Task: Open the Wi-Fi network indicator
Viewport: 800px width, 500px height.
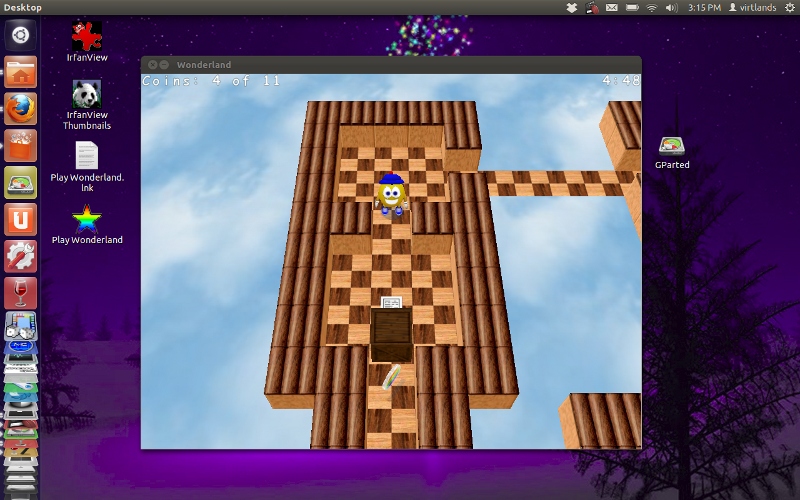Action: click(x=652, y=8)
